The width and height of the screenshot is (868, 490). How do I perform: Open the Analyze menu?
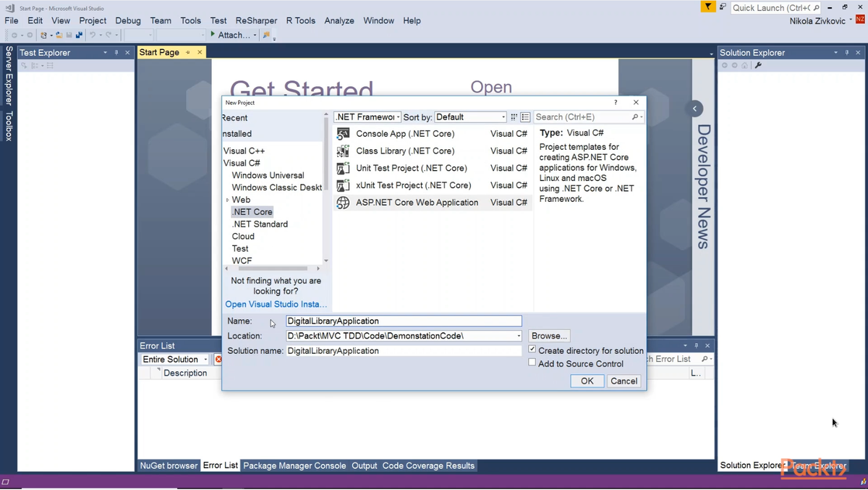(339, 20)
